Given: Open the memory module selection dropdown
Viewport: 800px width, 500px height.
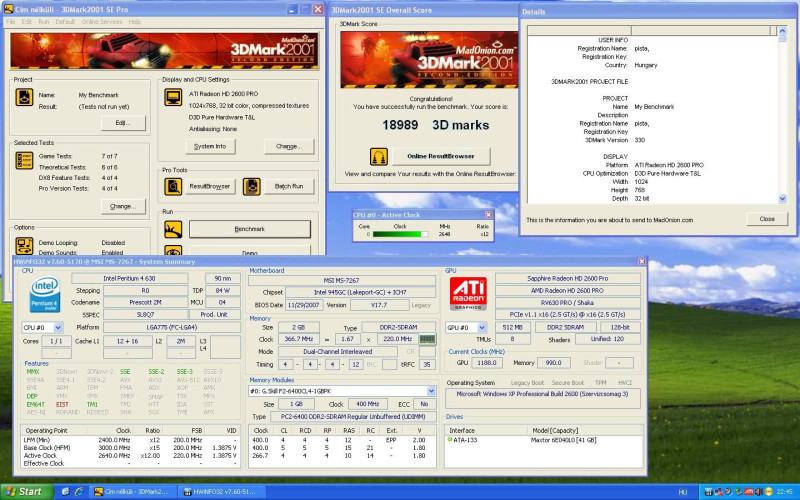Looking at the screenshot, I should (x=432, y=391).
